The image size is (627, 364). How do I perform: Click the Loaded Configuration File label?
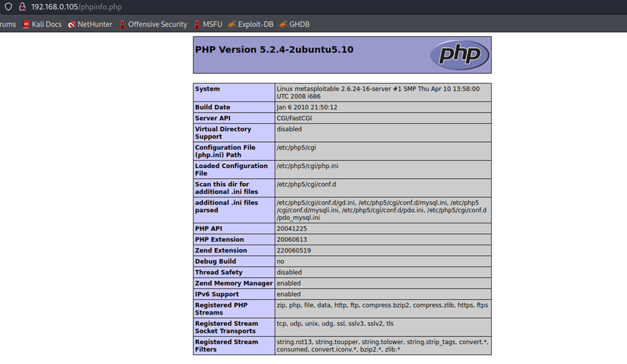pos(231,169)
